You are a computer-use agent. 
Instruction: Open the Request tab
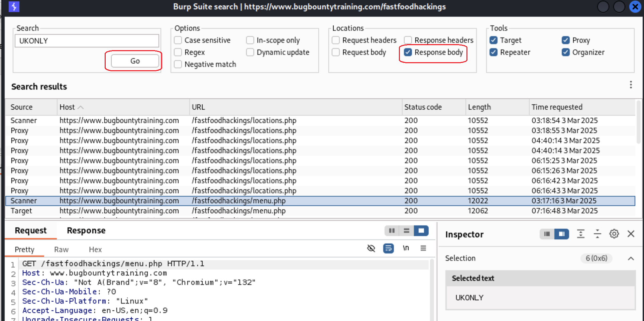(x=31, y=230)
